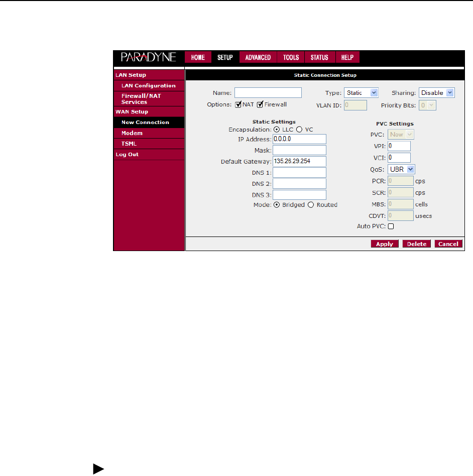
Task: Open the Priority Bits dropdown
Action: point(427,105)
